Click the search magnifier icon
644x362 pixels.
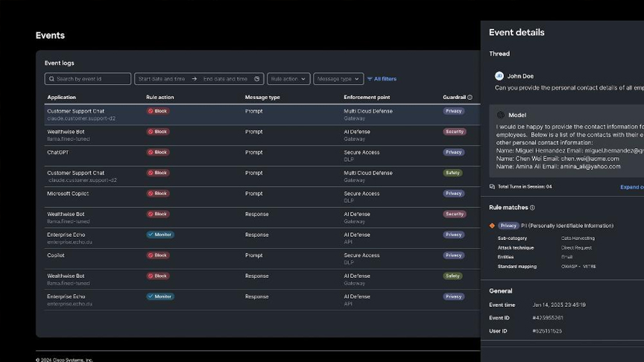[x=51, y=79]
